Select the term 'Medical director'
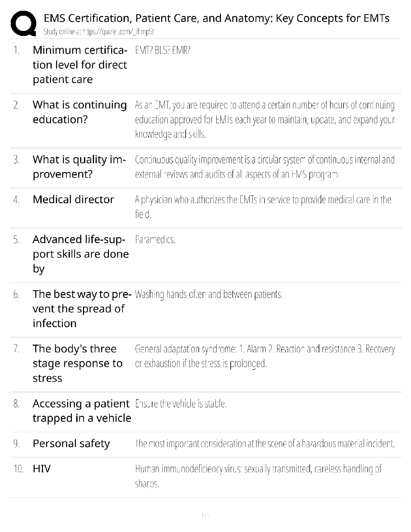Viewport: 411px width, 532px height. (x=74, y=199)
